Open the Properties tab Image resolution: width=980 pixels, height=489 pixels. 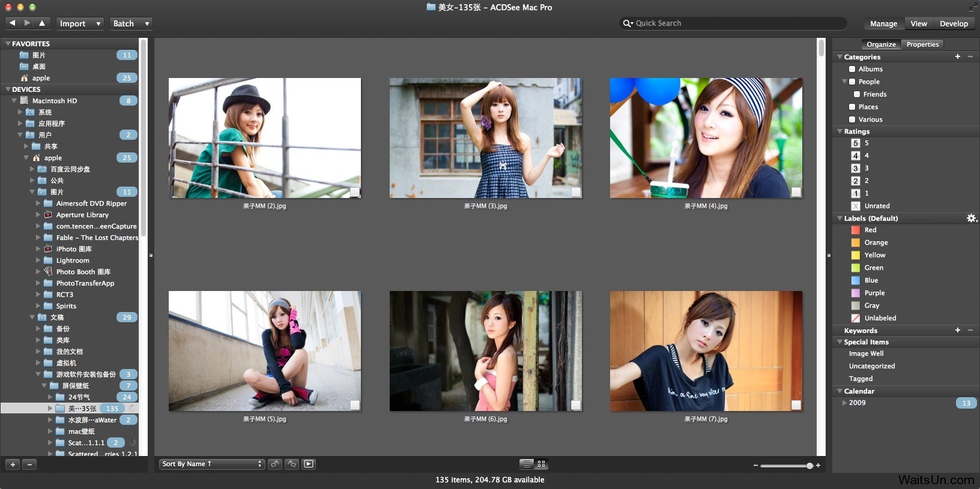click(922, 44)
